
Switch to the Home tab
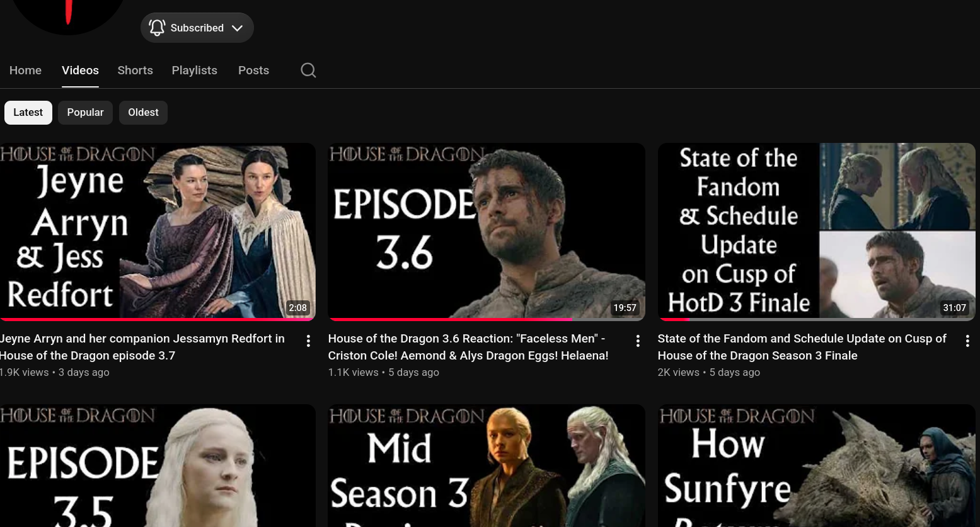click(25, 71)
